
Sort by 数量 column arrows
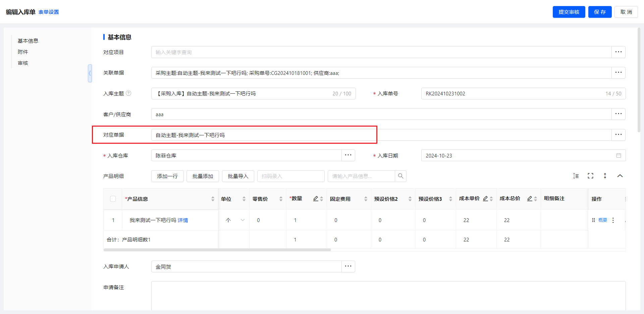321,199
